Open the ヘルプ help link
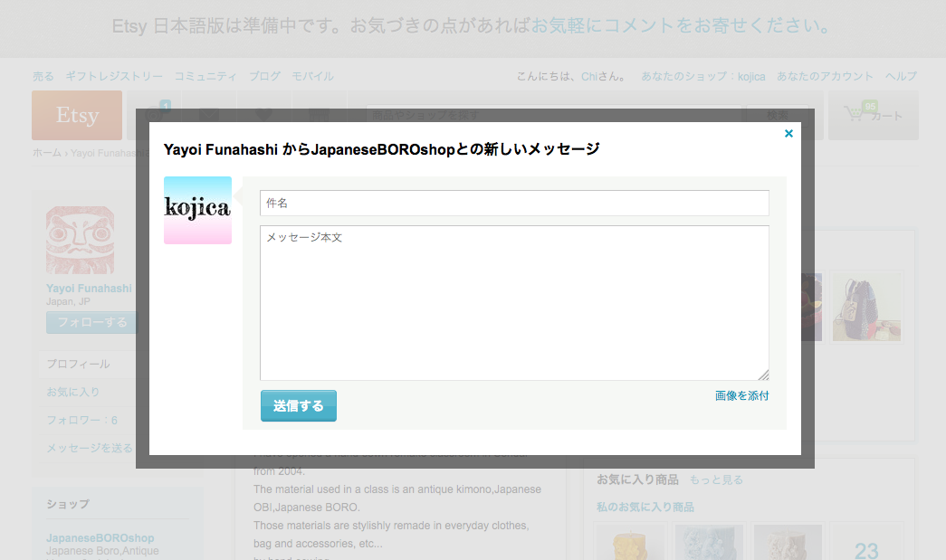 click(x=901, y=77)
